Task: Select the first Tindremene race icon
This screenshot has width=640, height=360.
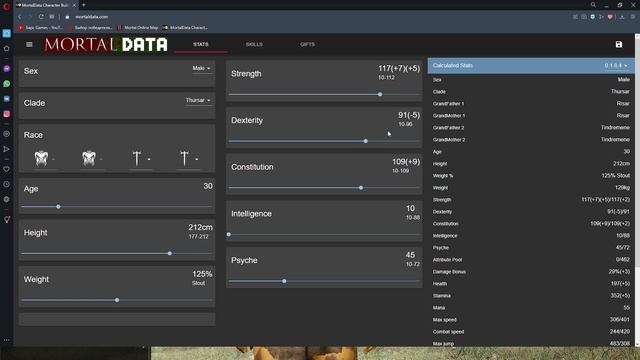Action: point(137,158)
